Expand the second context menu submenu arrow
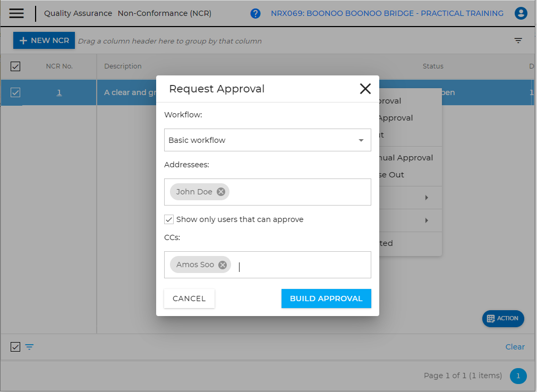537x392 pixels. [426, 220]
